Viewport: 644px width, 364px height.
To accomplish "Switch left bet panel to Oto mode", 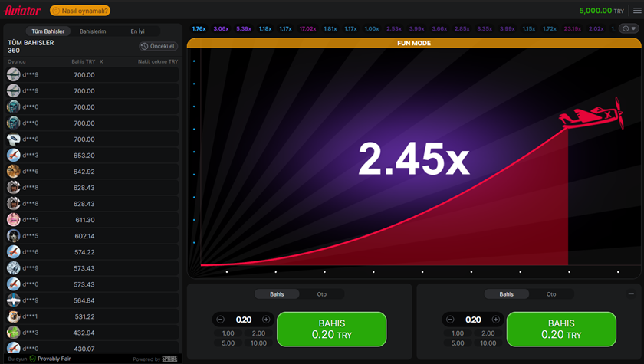I will pos(321,294).
